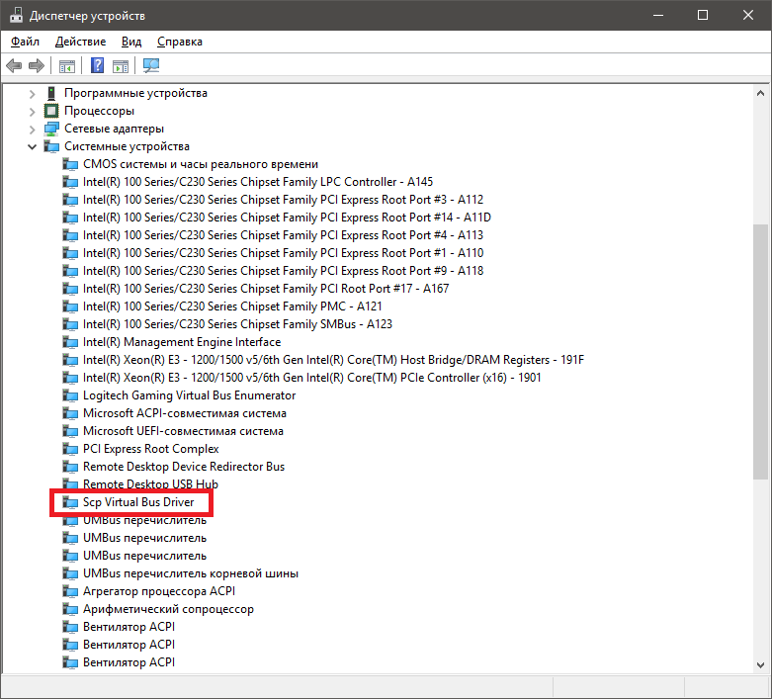
Task: Select PCI Express Root Port #4 - A113
Action: point(283,235)
